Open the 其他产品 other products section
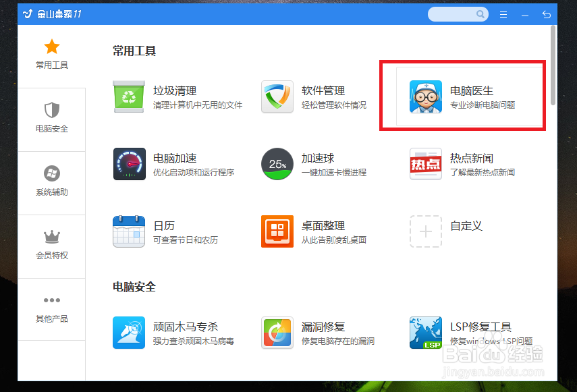 click(51, 308)
